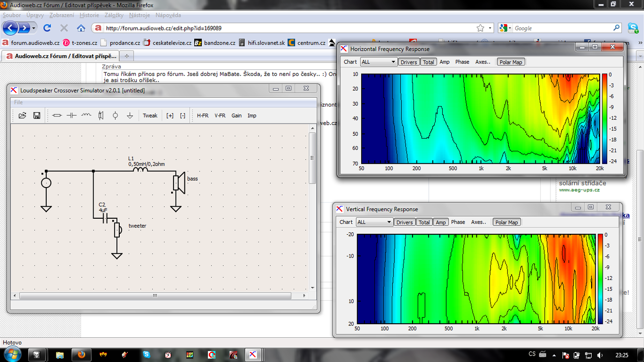Toggle Drivers in Horizontal Frequency Response window
This screenshot has height=362, width=644.
[x=409, y=62]
